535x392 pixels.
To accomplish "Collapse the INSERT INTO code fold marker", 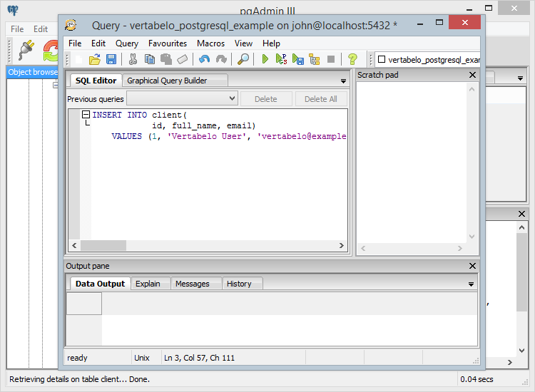I will pyautogui.click(x=86, y=115).
